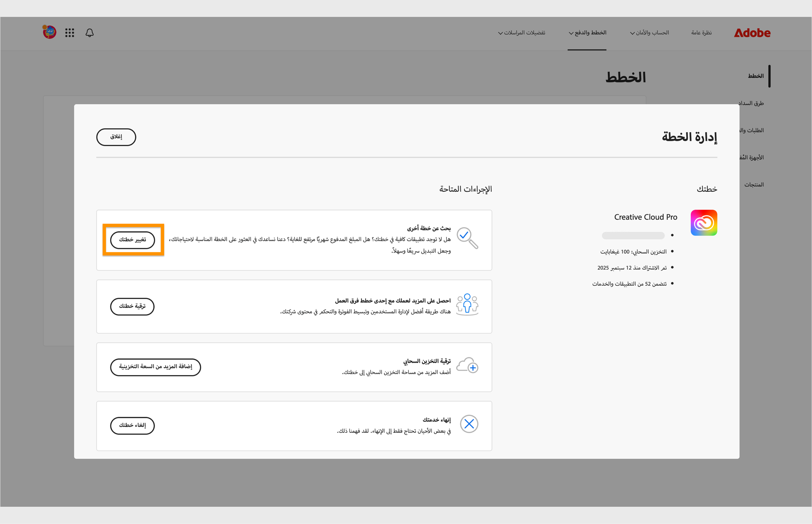Select الخطط in the sidebar
Image resolution: width=812 pixels, height=524 pixels.
(757, 76)
